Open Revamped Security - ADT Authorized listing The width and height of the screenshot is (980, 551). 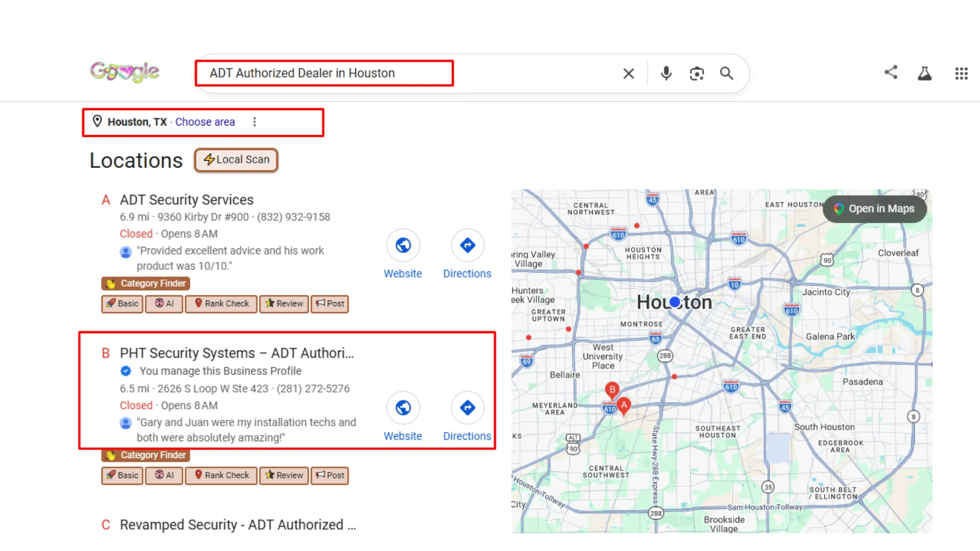238,525
